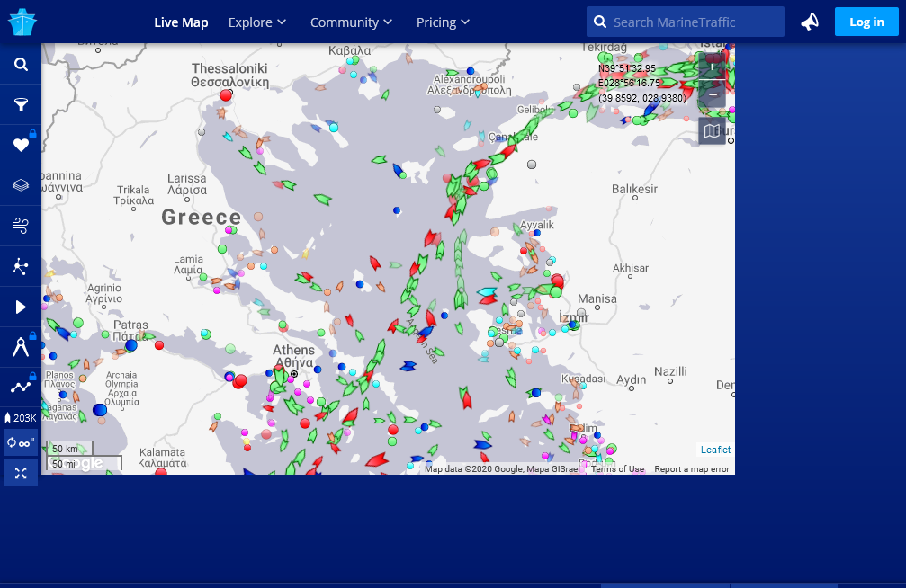906x588 pixels.
Task: Open the folded map type selector icon
Action: 712,130
